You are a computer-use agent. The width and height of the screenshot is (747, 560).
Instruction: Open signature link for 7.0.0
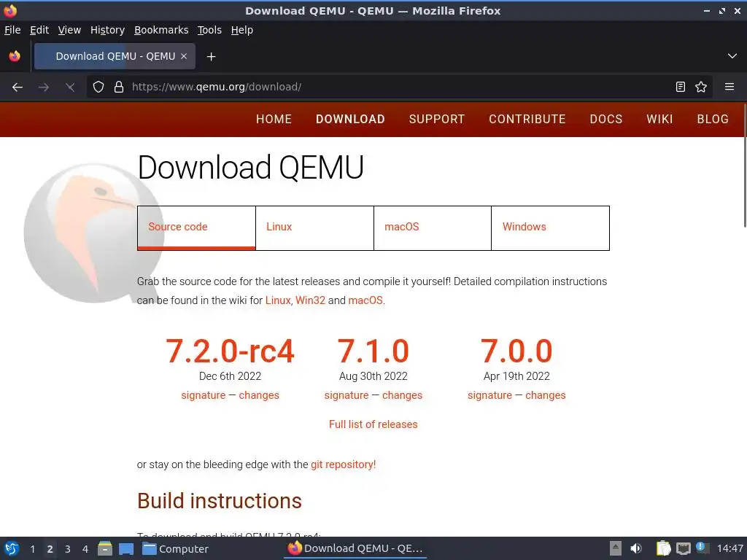(489, 395)
